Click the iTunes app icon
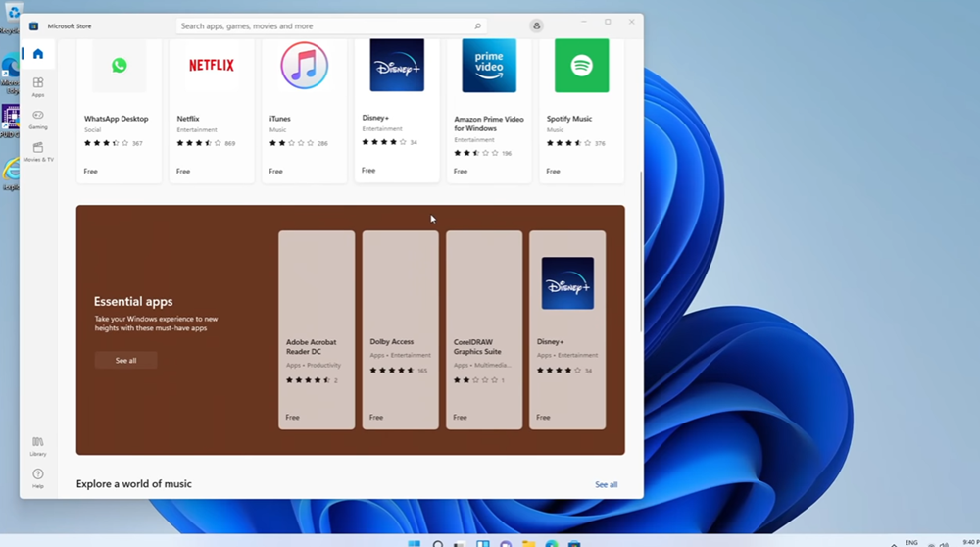The image size is (980, 547). tap(305, 65)
